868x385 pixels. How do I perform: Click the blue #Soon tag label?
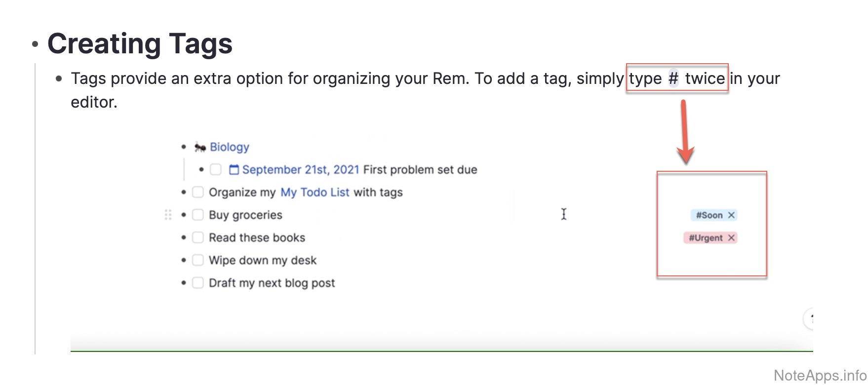click(709, 215)
